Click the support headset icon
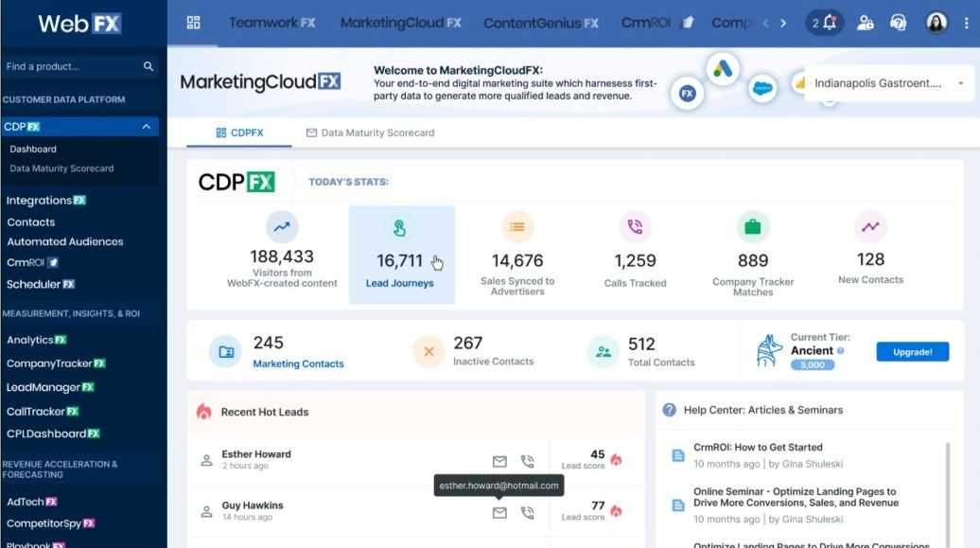 tap(898, 23)
